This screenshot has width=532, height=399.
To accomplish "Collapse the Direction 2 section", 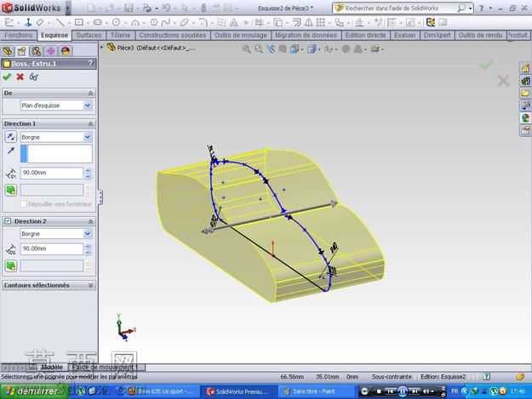I will [90, 221].
